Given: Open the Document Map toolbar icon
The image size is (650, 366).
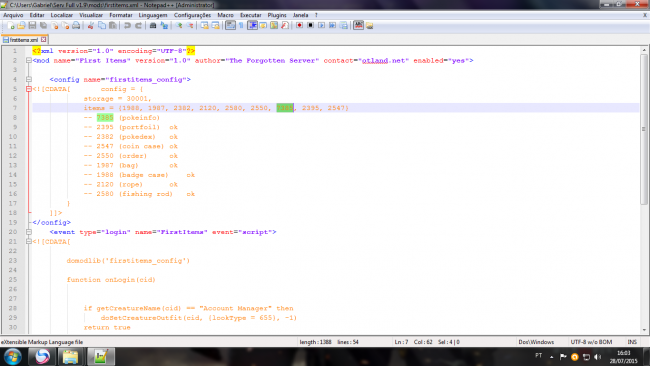Looking at the screenshot, I should click(x=274, y=26).
